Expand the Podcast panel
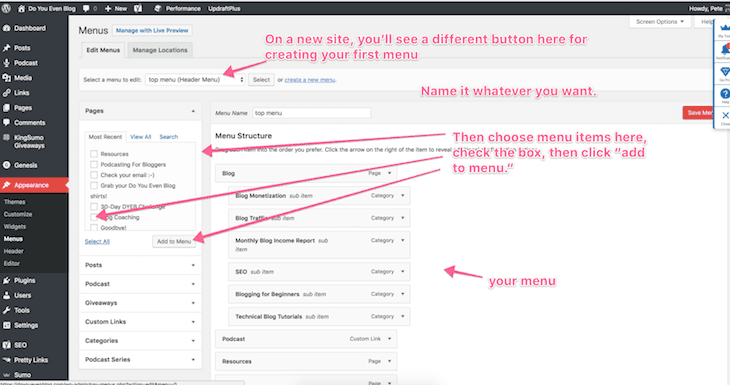The image size is (730, 385). coord(140,284)
